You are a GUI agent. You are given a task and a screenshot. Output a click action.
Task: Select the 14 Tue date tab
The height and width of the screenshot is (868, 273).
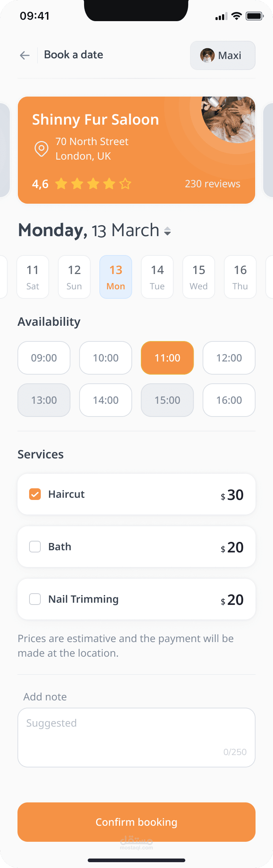157,277
